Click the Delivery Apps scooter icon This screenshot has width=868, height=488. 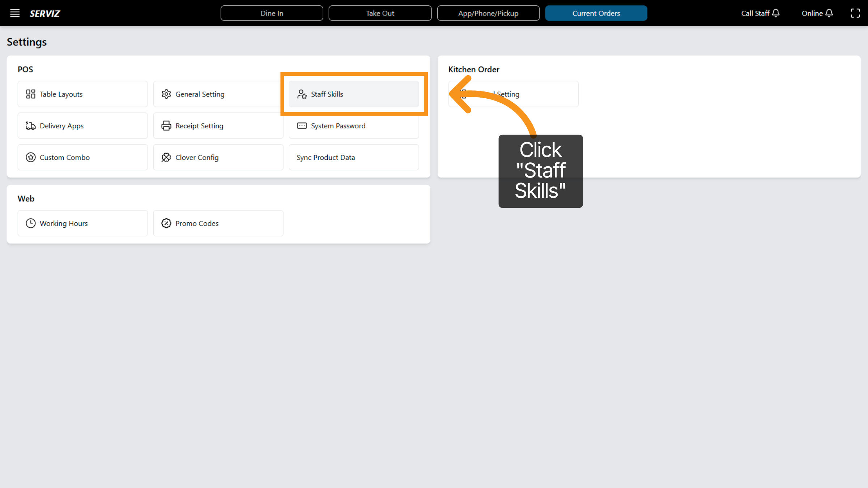coord(31,125)
